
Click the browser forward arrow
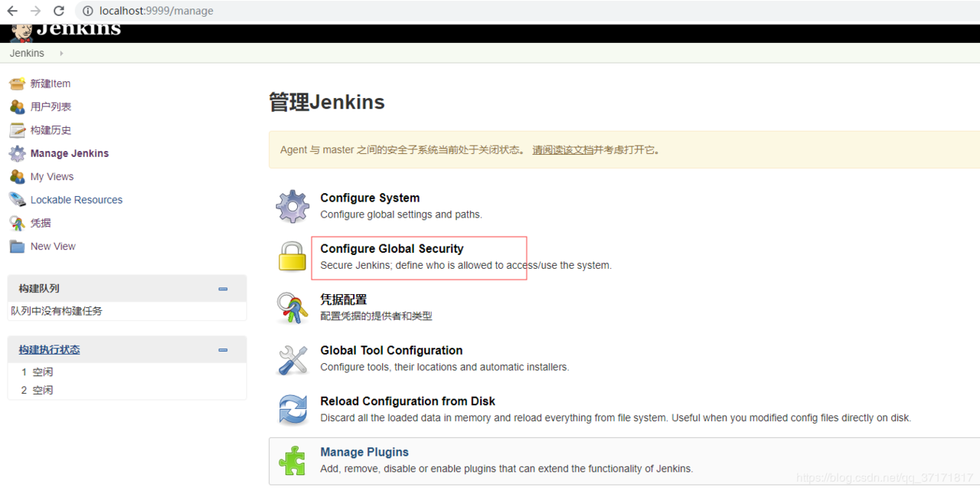pos(35,11)
